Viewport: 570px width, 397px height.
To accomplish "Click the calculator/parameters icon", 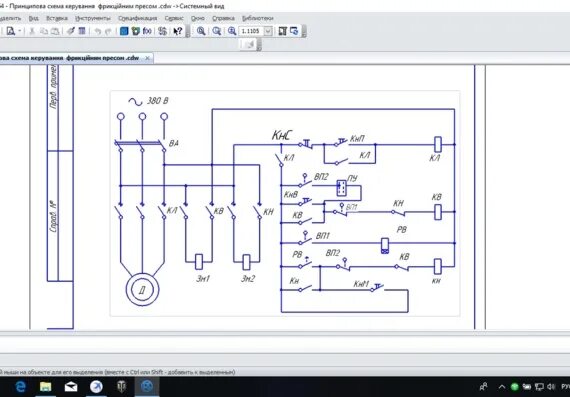I will [82, 31].
